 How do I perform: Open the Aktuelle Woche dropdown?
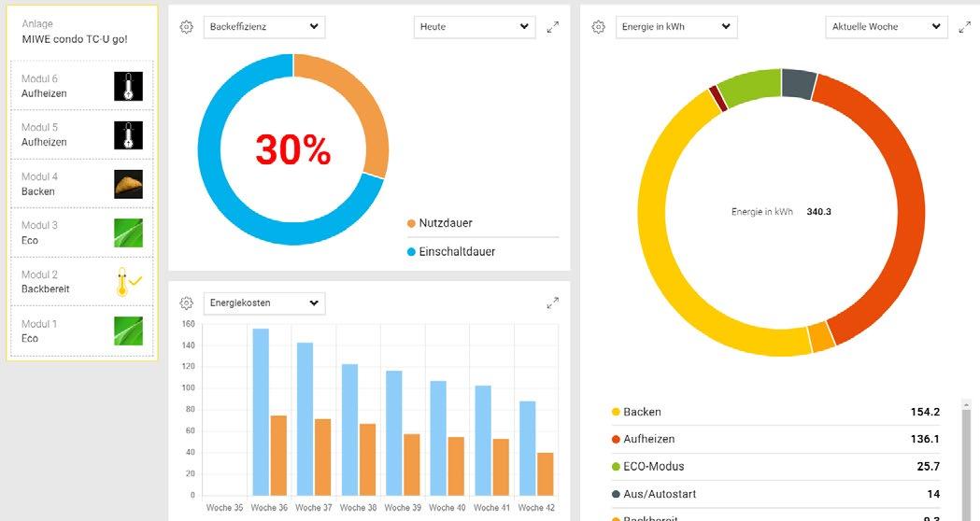tap(887, 27)
